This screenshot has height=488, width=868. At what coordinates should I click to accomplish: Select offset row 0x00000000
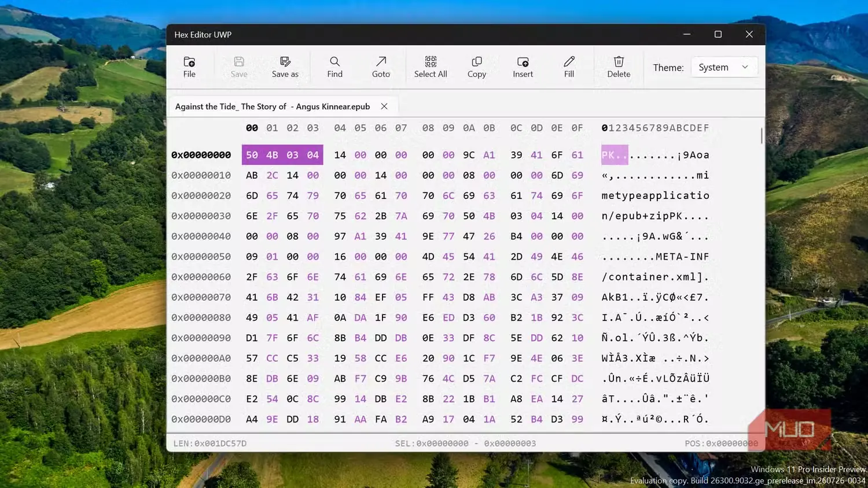click(x=201, y=155)
